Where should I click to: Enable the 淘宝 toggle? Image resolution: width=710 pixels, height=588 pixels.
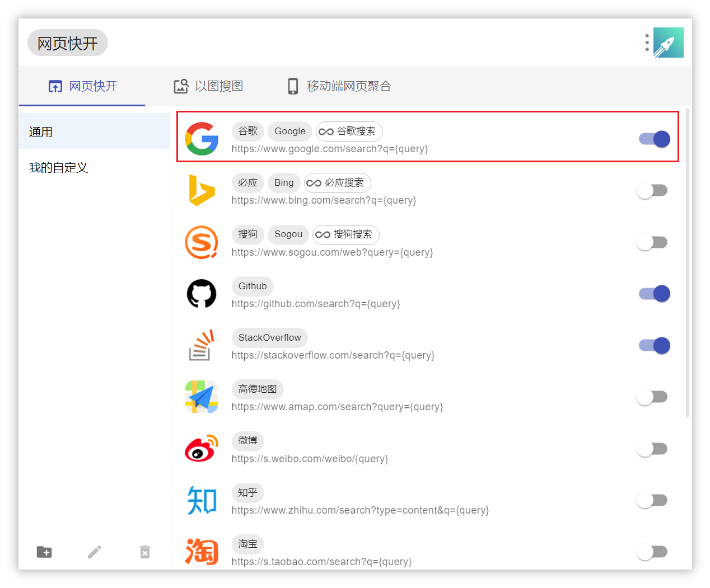pyautogui.click(x=652, y=552)
